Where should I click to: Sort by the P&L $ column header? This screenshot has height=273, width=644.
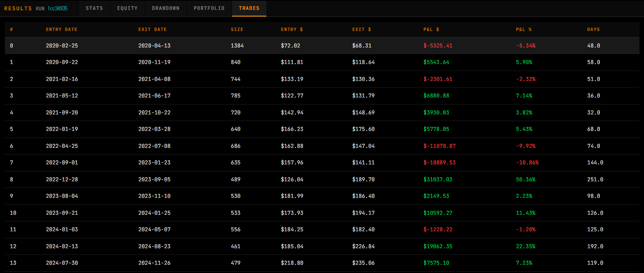click(431, 30)
